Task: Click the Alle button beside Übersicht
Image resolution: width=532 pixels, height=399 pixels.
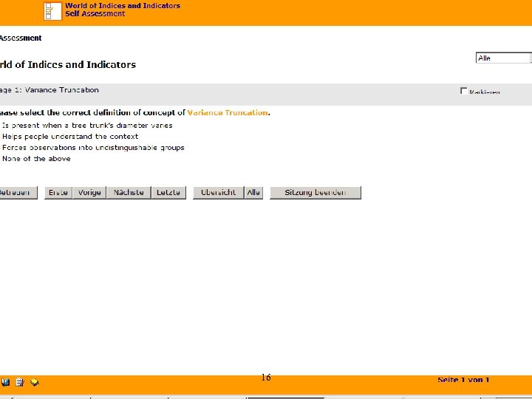Action: click(x=253, y=193)
